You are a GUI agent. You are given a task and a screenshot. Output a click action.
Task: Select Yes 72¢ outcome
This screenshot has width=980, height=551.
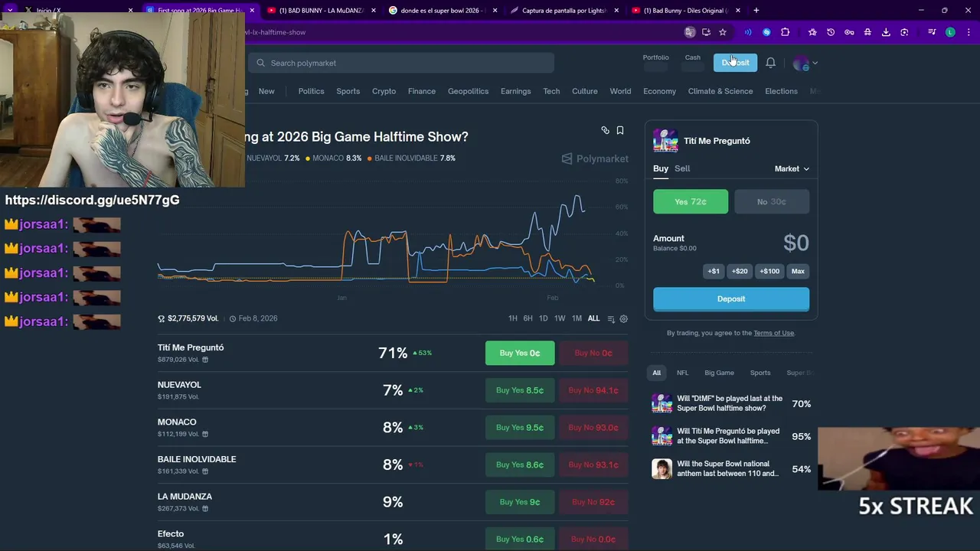691,201
